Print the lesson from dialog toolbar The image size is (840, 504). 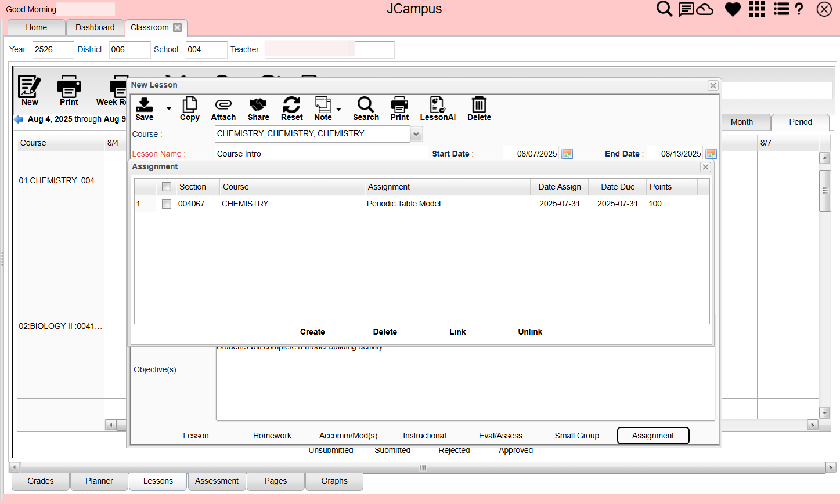[x=399, y=108]
